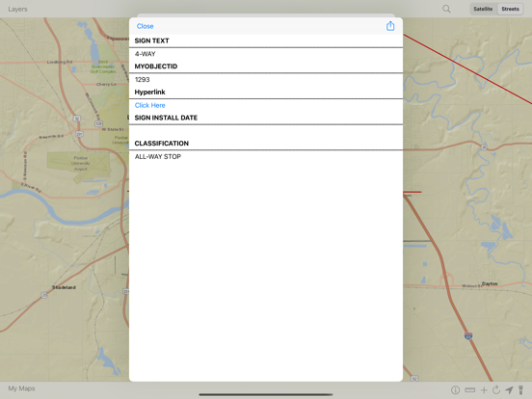This screenshot has width=532, height=399.
Task: Select the ALL-WAY STOP classification value
Action: coord(158,156)
